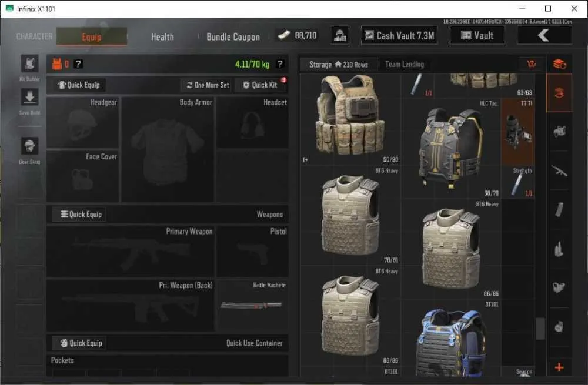This screenshot has height=385, width=588.
Task: Open Gear Skins icon
Action: [x=29, y=146]
